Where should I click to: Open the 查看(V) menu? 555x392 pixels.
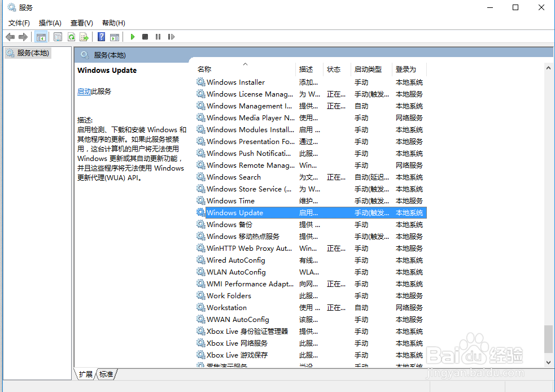[x=82, y=23]
